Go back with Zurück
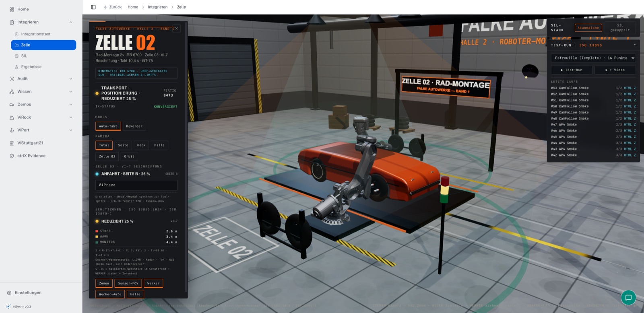This screenshot has height=313, width=644. pos(113,7)
